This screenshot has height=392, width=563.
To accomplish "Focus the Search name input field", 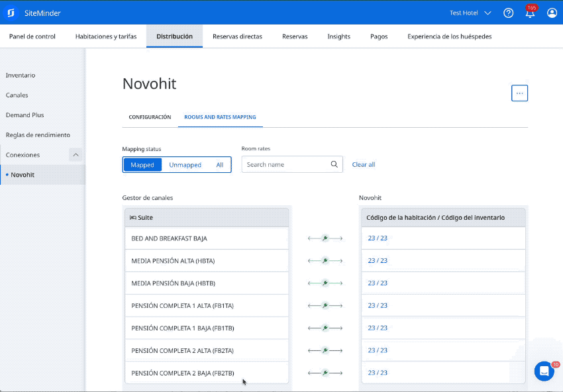I will point(292,164).
